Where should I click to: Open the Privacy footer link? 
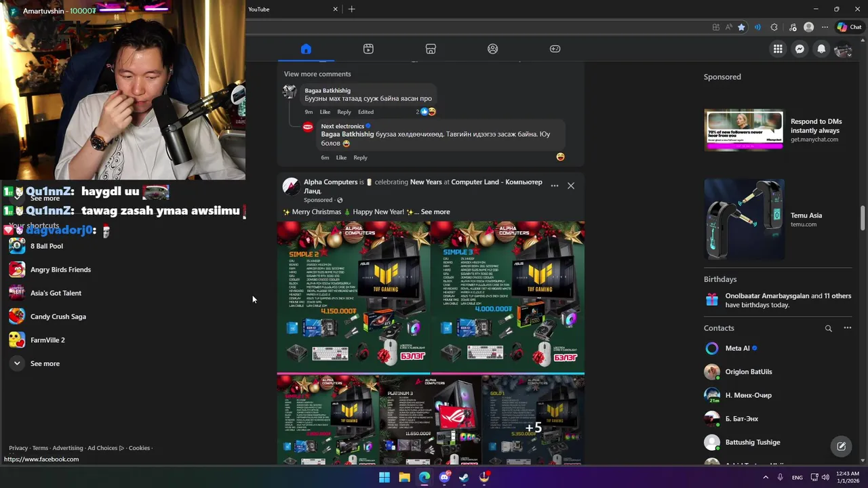click(x=18, y=448)
